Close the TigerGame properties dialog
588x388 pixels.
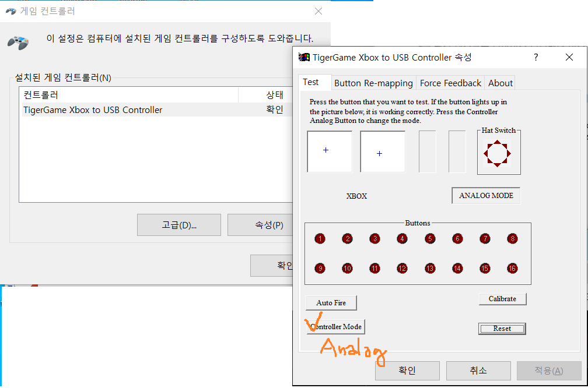coord(569,57)
